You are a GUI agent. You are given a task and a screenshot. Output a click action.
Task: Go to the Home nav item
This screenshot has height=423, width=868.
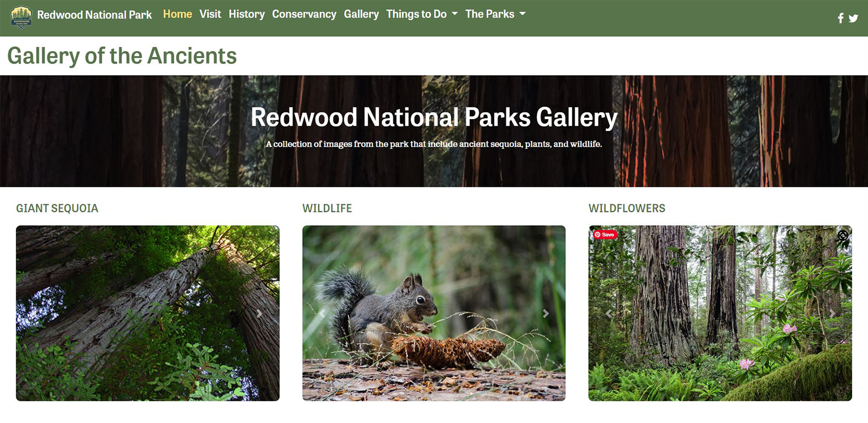(177, 14)
